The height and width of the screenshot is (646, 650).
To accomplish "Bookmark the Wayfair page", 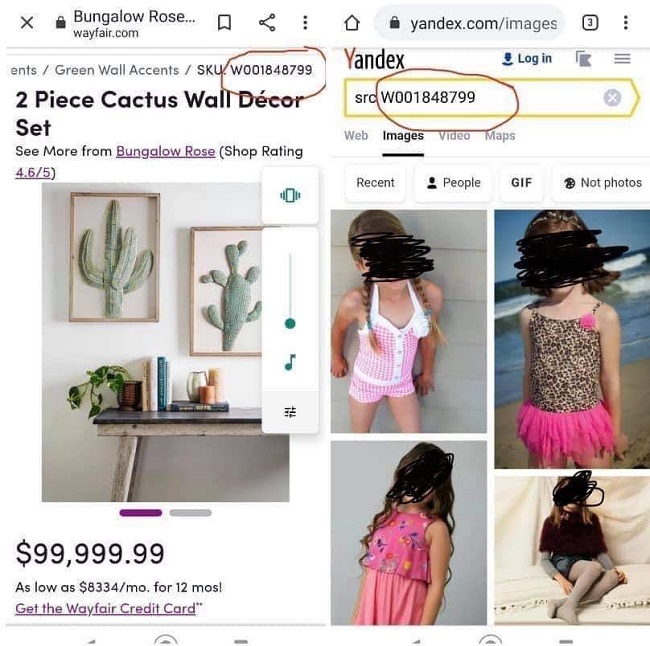I will coord(224,22).
